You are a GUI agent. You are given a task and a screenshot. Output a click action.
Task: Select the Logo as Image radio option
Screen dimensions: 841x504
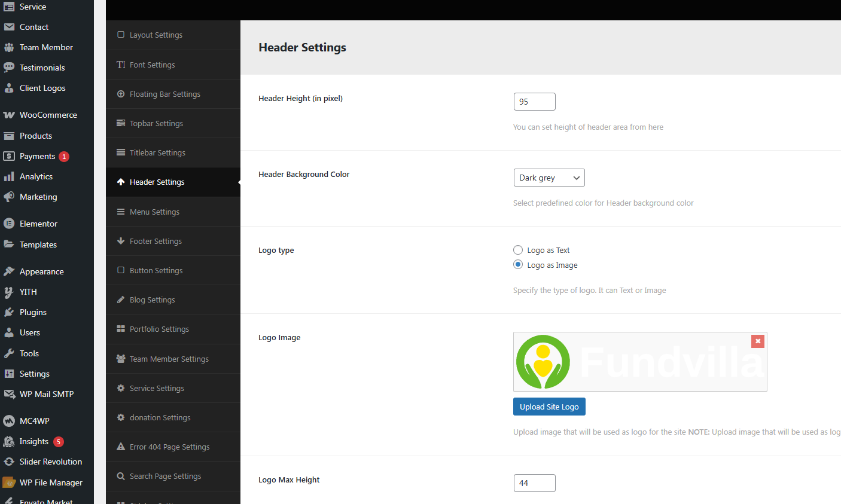pos(518,265)
